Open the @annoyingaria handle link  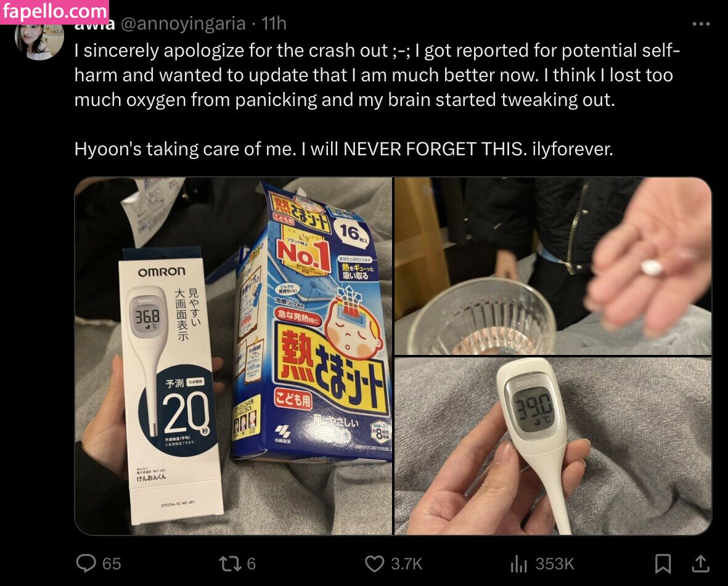(183, 23)
